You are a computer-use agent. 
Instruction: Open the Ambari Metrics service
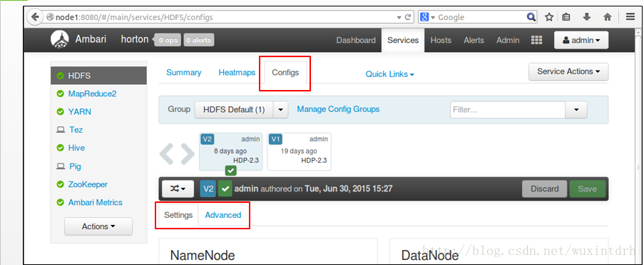(96, 202)
